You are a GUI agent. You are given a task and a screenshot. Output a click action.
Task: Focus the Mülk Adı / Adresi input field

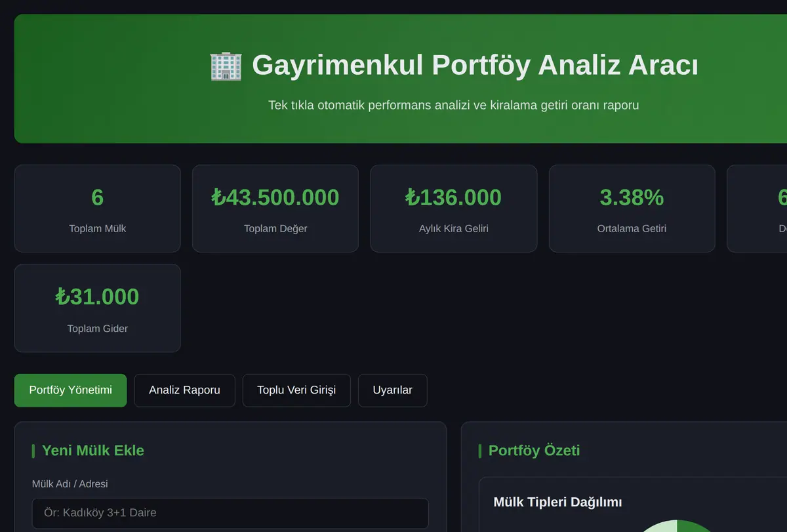coord(230,513)
